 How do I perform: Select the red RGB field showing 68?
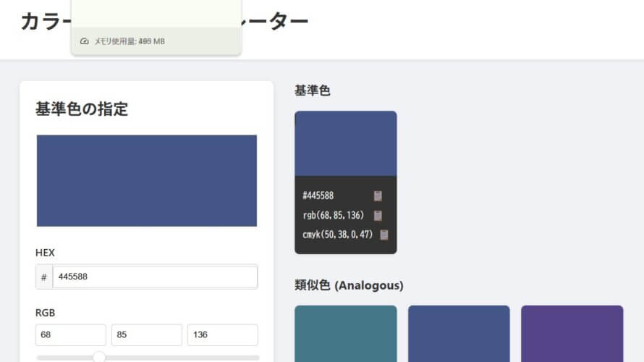(71, 335)
